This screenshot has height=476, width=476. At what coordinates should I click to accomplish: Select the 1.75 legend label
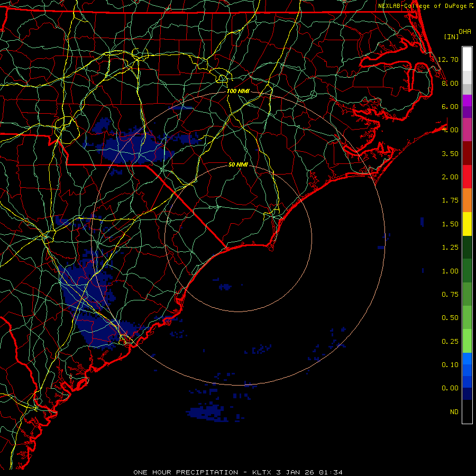[x=450, y=200]
